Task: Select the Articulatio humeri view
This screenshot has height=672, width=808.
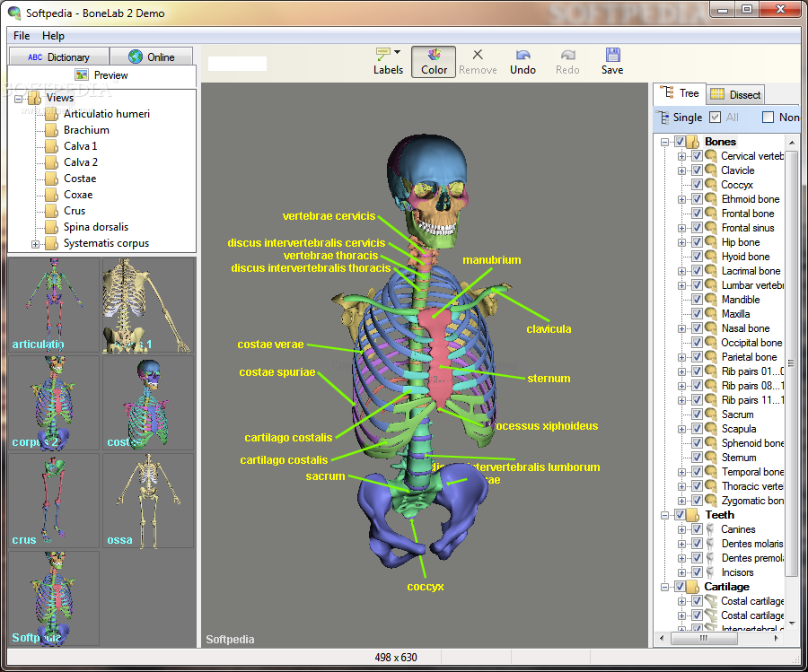Action: (x=107, y=114)
